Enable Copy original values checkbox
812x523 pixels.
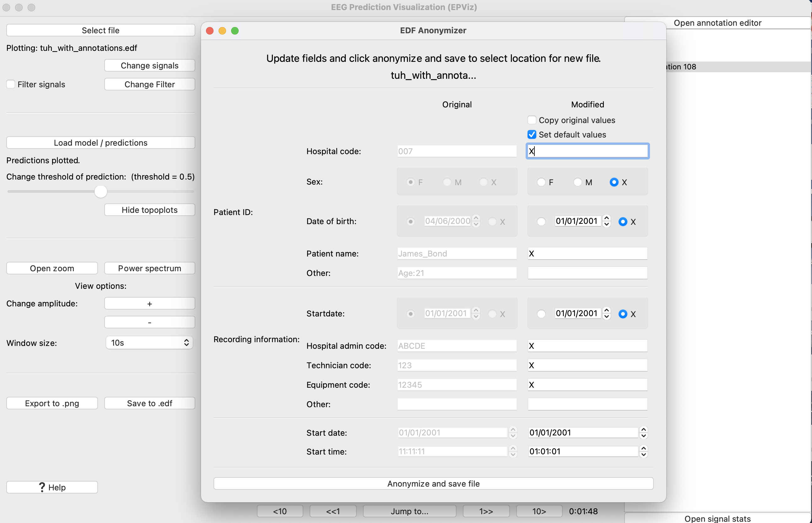coord(532,120)
